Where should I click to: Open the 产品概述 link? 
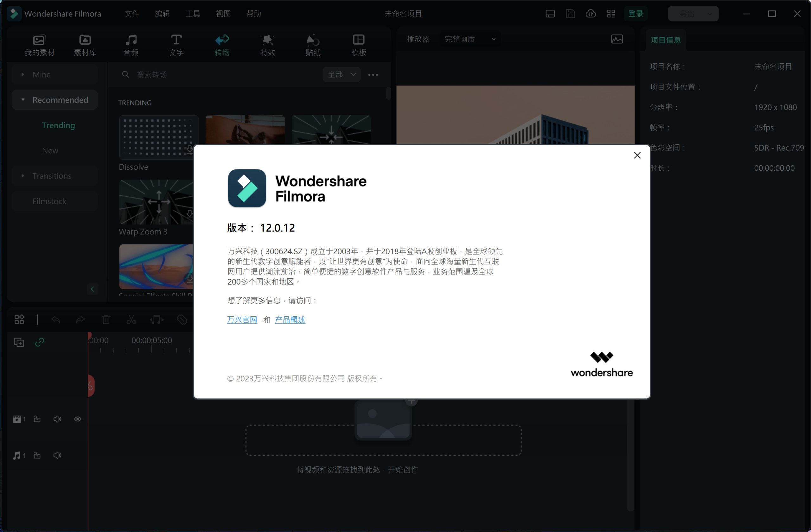(290, 320)
